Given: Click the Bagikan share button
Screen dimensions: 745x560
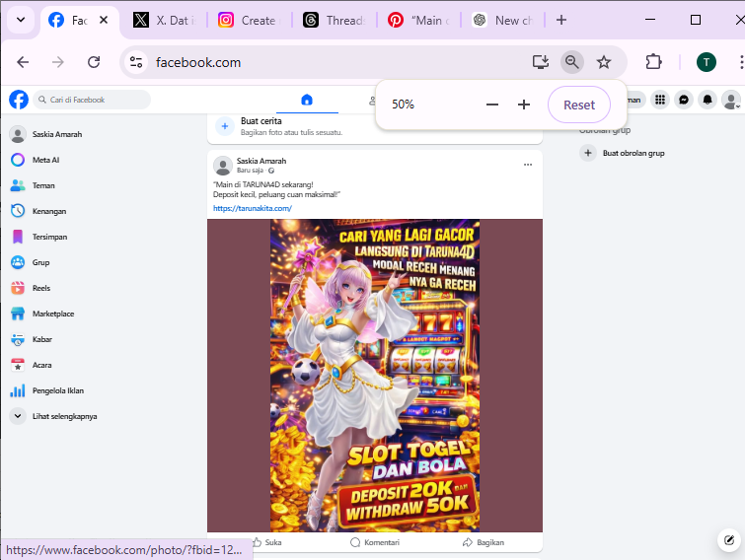Looking at the screenshot, I should [x=484, y=542].
